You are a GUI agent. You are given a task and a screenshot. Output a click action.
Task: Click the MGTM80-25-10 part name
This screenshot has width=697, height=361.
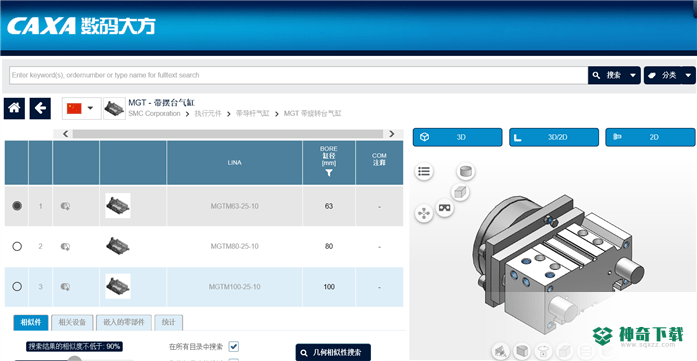pos(234,247)
